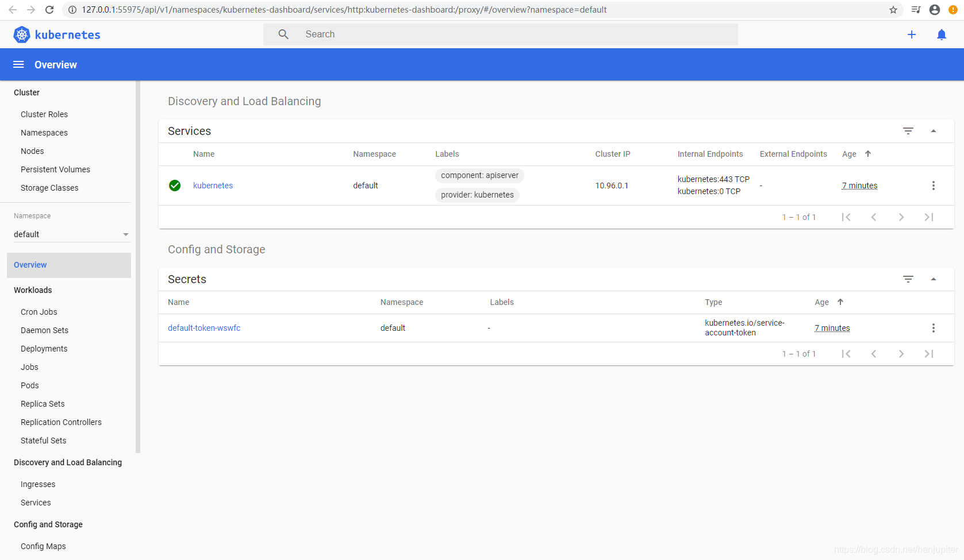Open Storage Classes in sidebar
The height and width of the screenshot is (560, 964).
tap(49, 188)
